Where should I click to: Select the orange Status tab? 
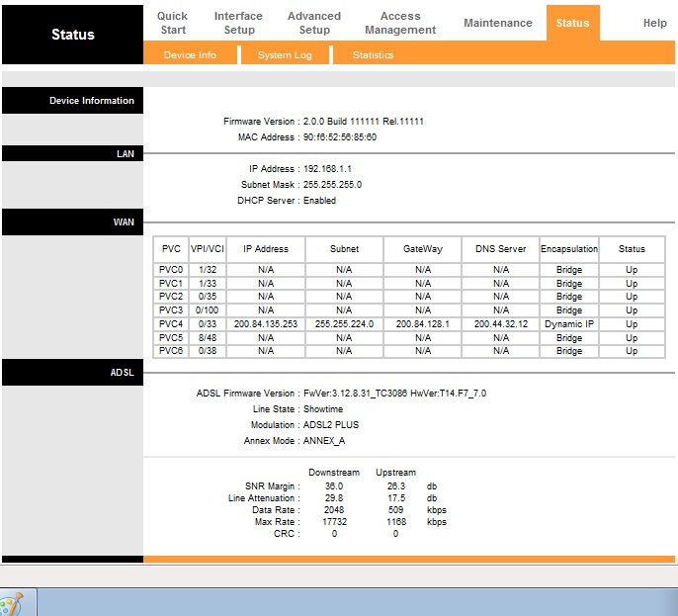572,23
